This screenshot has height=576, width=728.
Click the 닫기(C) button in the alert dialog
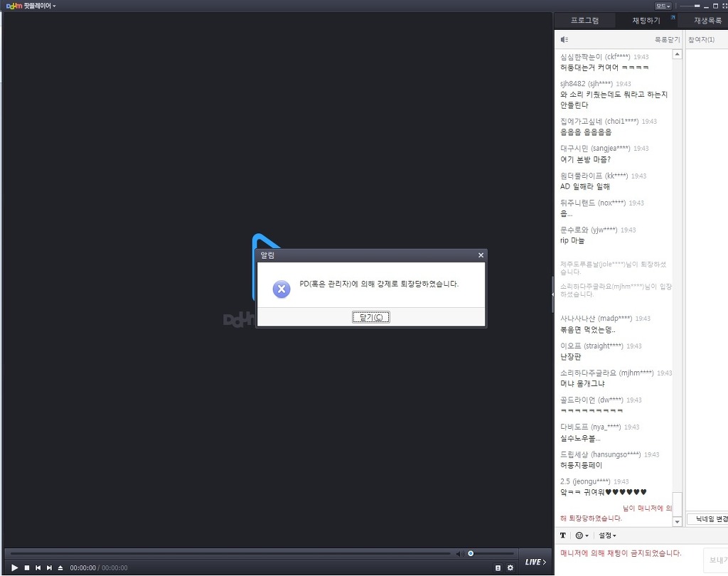pos(370,317)
